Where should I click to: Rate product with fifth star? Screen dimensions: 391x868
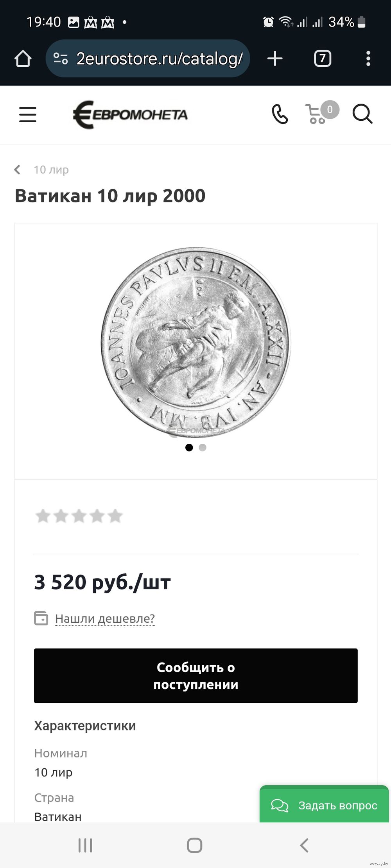click(x=115, y=516)
